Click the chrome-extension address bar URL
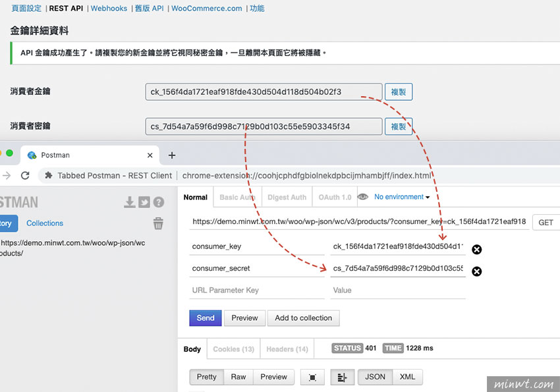 tap(307, 175)
